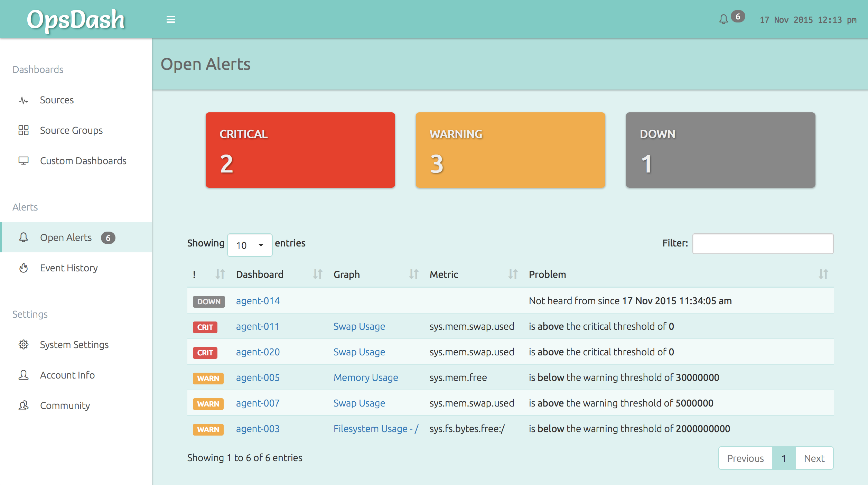Open the Filesystem Usage - / graph link
The width and height of the screenshot is (868, 485).
click(x=376, y=429)
